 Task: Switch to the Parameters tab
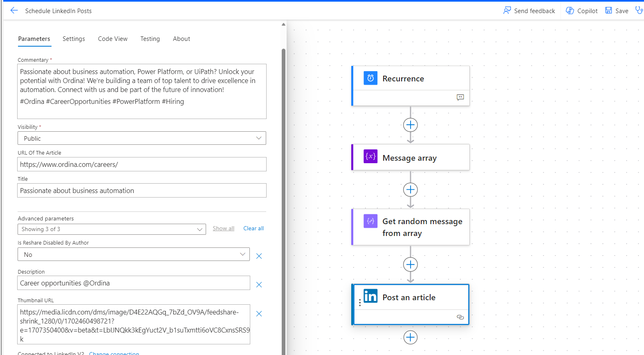(34, 39)
